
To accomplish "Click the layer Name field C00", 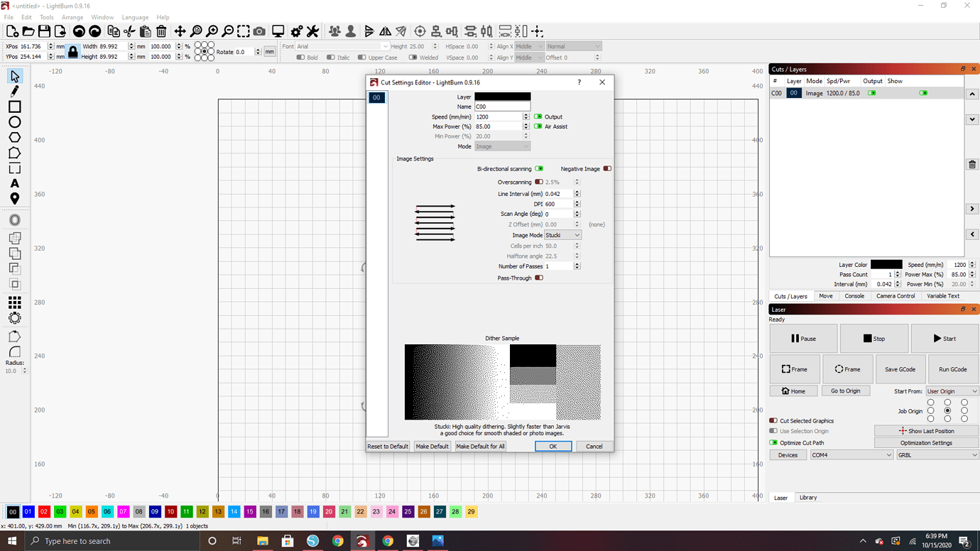I will [x=502, y=107].
